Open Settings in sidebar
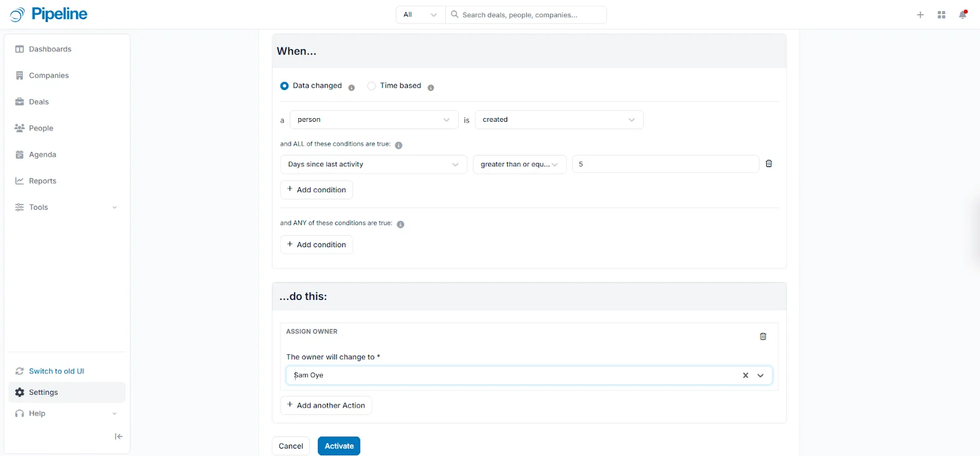980x456 pixels. pos(67,392)
